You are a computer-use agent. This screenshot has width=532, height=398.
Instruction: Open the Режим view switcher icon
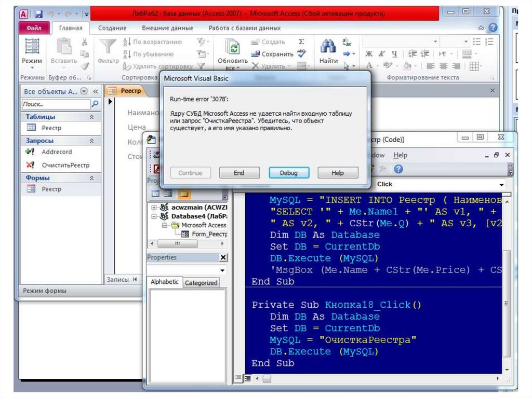pos(32,47)
